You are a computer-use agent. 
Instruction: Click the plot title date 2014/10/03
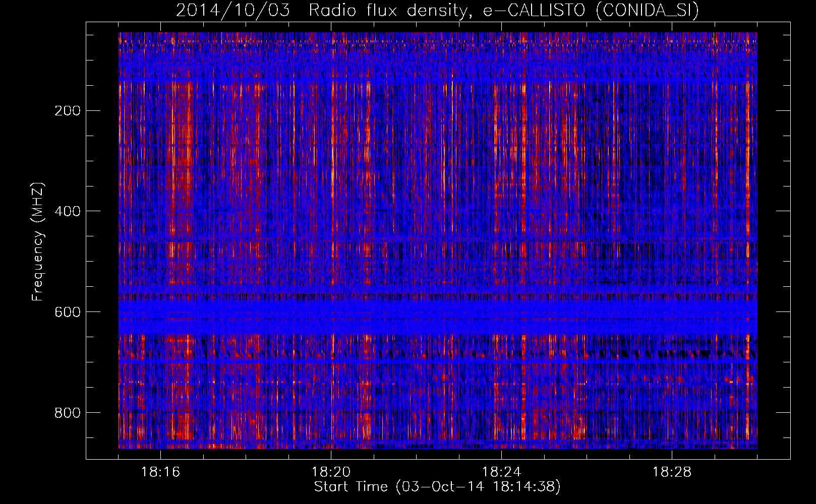pos(233,11)
